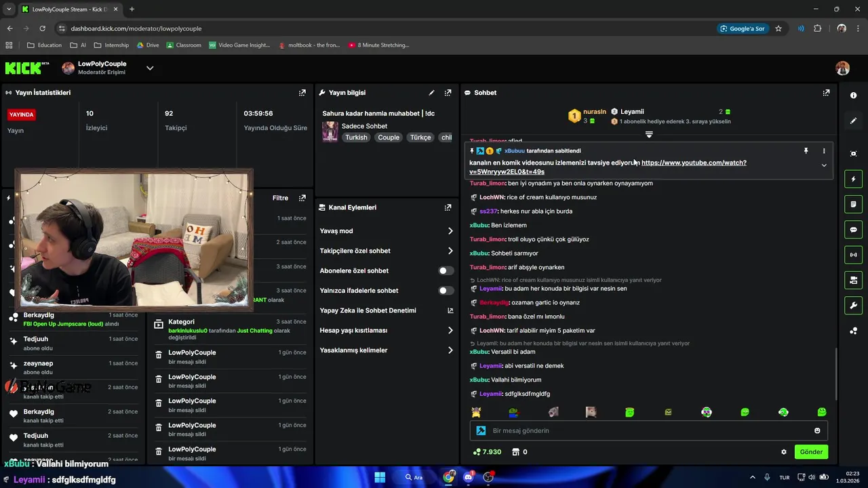Send message with Gönder button
The width and height of the screenshot is (868, 488).
click(811, 452)
